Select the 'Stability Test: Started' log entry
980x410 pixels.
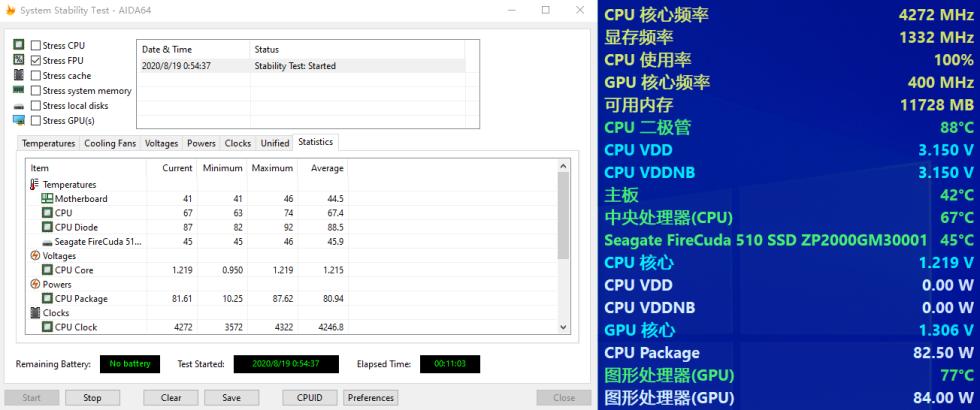pos(301,66)
